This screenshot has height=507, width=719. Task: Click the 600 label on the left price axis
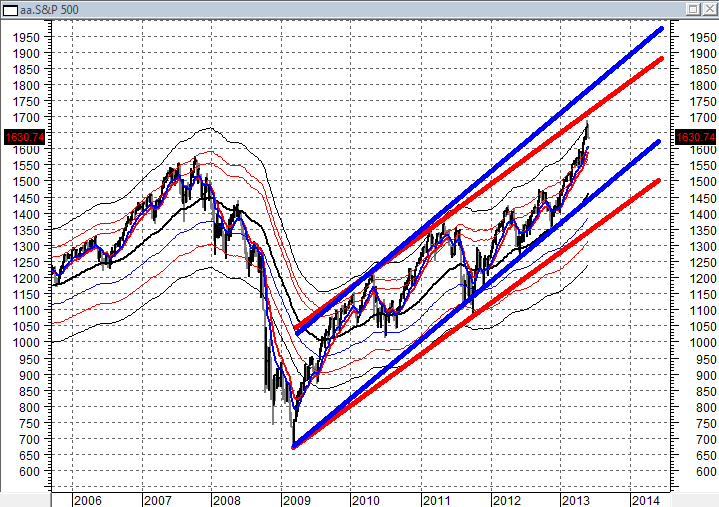[x=29, y=471]
